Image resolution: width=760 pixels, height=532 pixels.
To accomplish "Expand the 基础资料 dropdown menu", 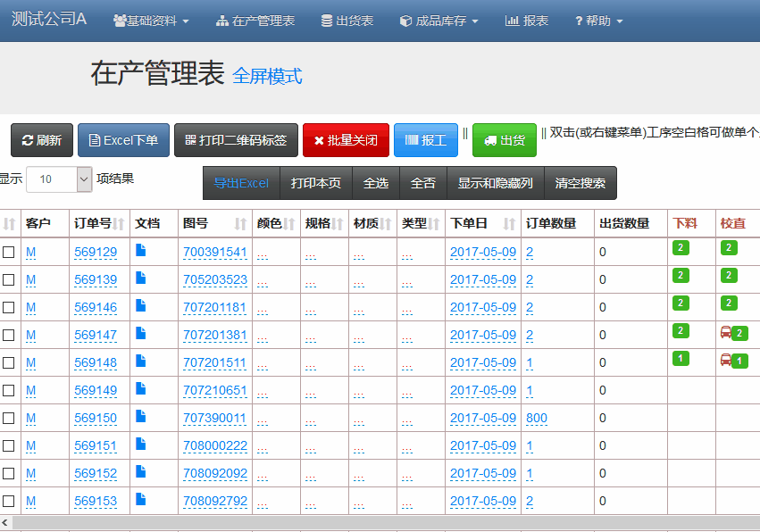I will click(151, 21).
